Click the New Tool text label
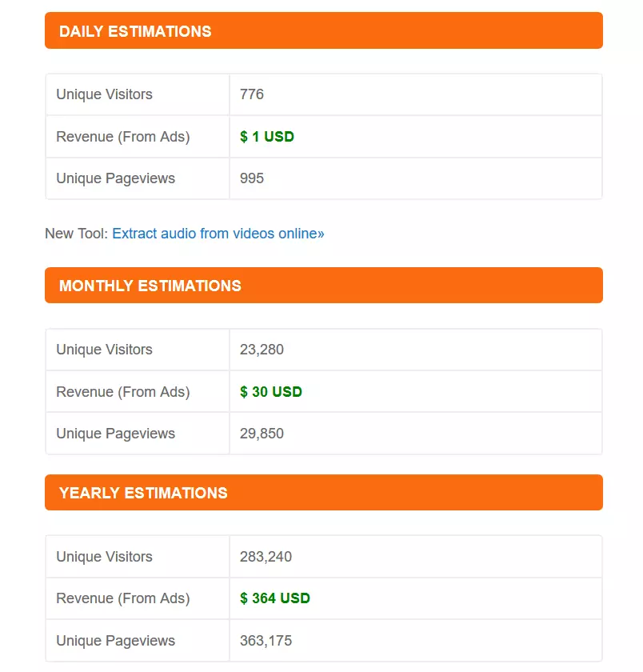Image resolution: width=643 pixels, height=672 pixels. (76, 234)
